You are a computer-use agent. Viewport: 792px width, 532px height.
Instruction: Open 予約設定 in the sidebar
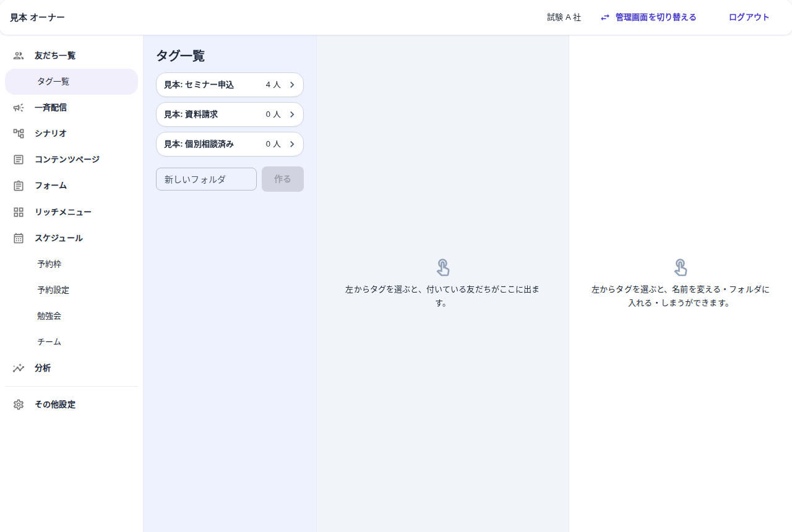point(71,290)
